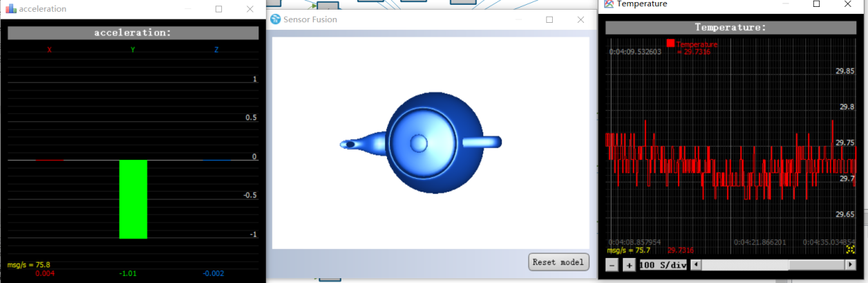The height and width of the screenshot is (283, 868).
Task: Click the red Temperature legend square
Action: (x=670, y=43)
